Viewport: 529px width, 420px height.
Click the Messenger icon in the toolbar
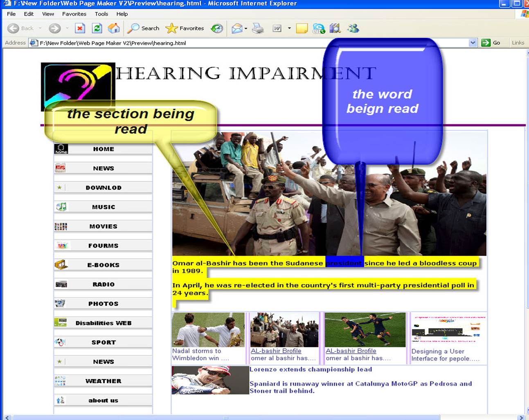[x=353, y=28]
